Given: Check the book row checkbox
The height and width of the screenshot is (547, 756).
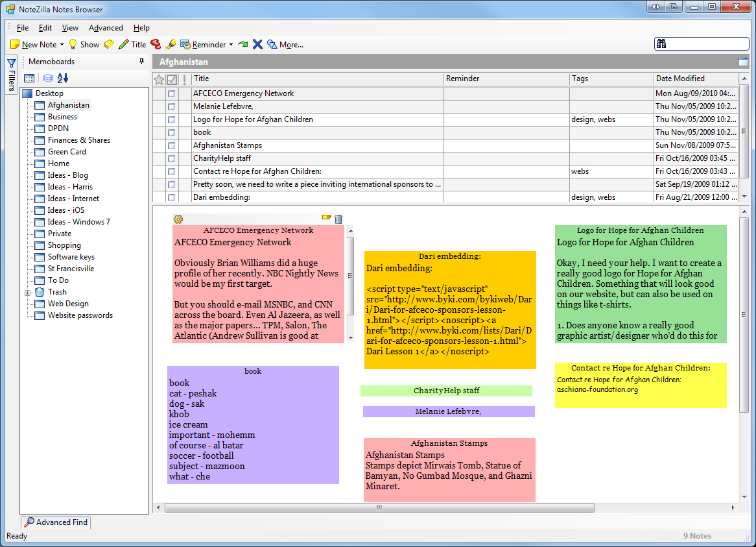Looking at the screenshot, I should coord(171,132).
